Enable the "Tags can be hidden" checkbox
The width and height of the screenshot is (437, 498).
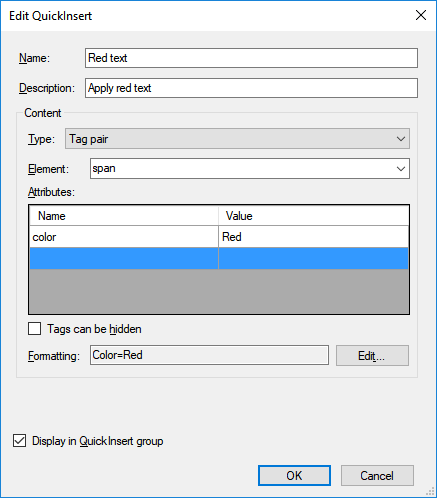tap(35, 329)
